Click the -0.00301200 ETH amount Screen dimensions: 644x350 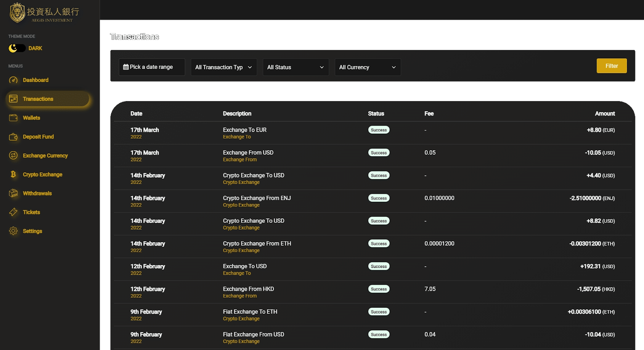592,244
